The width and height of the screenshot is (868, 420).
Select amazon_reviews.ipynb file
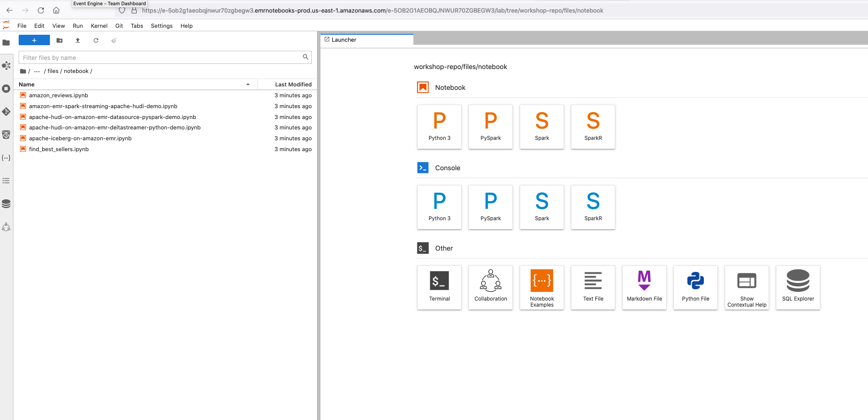coord(165,95)
